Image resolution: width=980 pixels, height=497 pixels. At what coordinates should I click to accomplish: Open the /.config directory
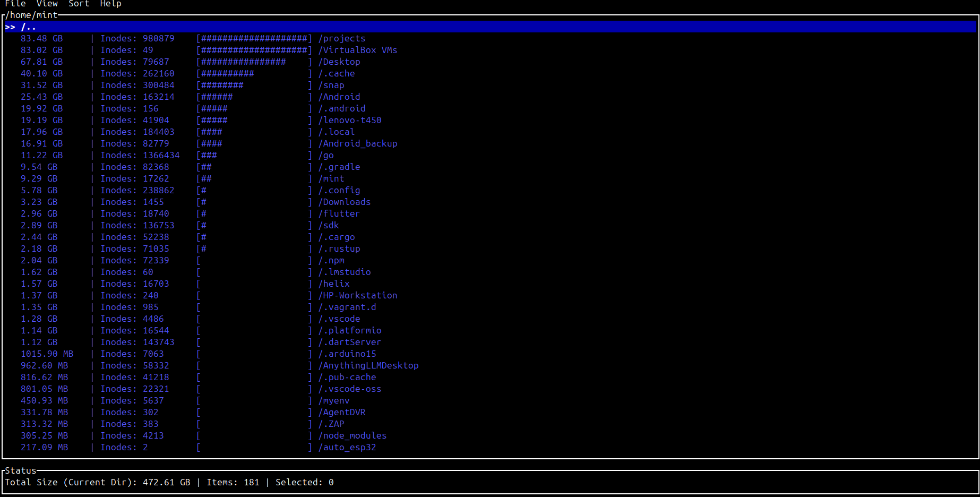click(339, 190)
